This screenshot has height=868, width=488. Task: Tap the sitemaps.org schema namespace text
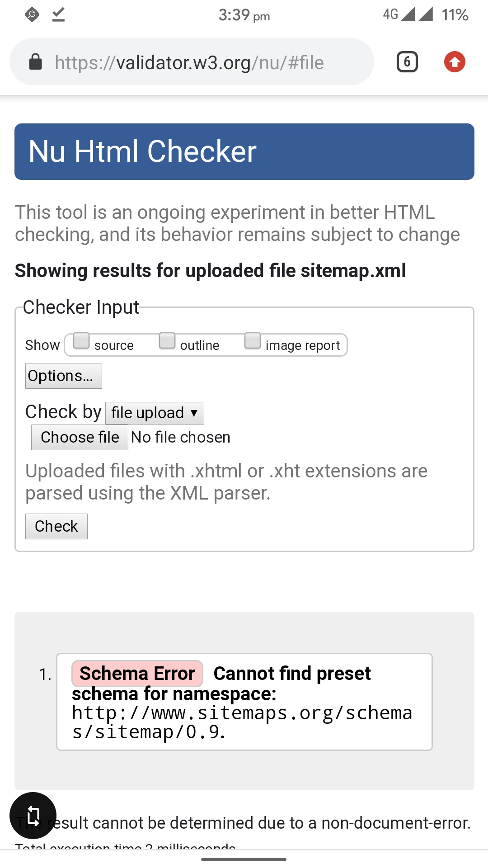(242, 722)
